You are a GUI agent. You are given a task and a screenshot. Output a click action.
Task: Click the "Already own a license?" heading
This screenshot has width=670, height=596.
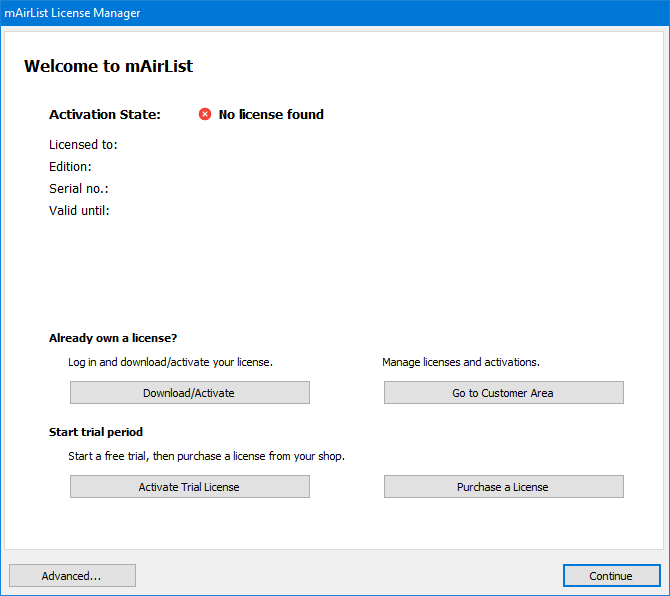[x=113, y=338]
